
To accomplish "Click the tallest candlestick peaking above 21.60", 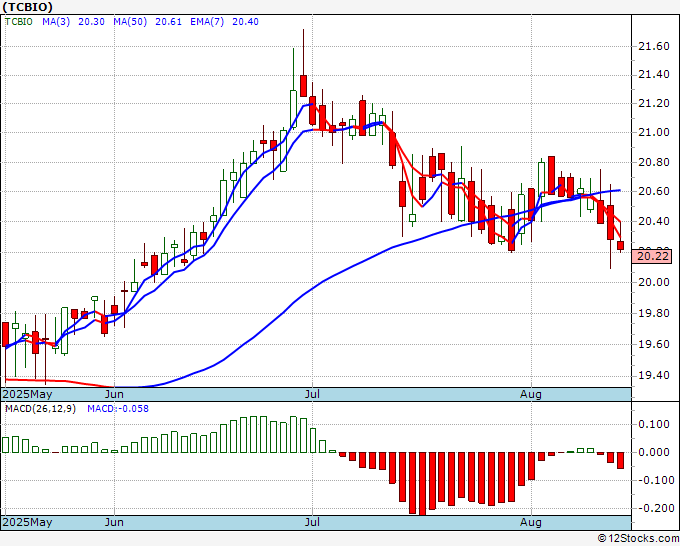I will pos(303,86).
